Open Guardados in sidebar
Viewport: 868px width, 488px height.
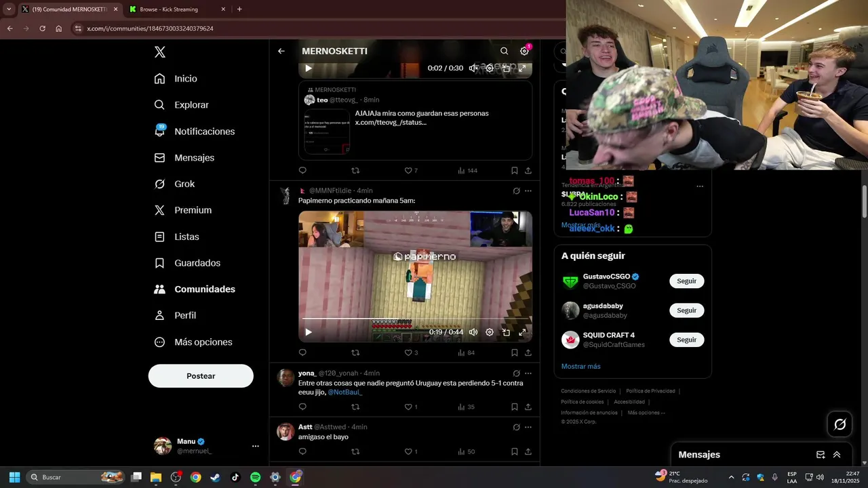[x=187, y=263]
